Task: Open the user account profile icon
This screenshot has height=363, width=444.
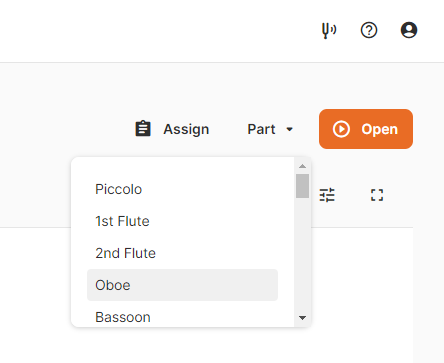Action: pos(409,30)
